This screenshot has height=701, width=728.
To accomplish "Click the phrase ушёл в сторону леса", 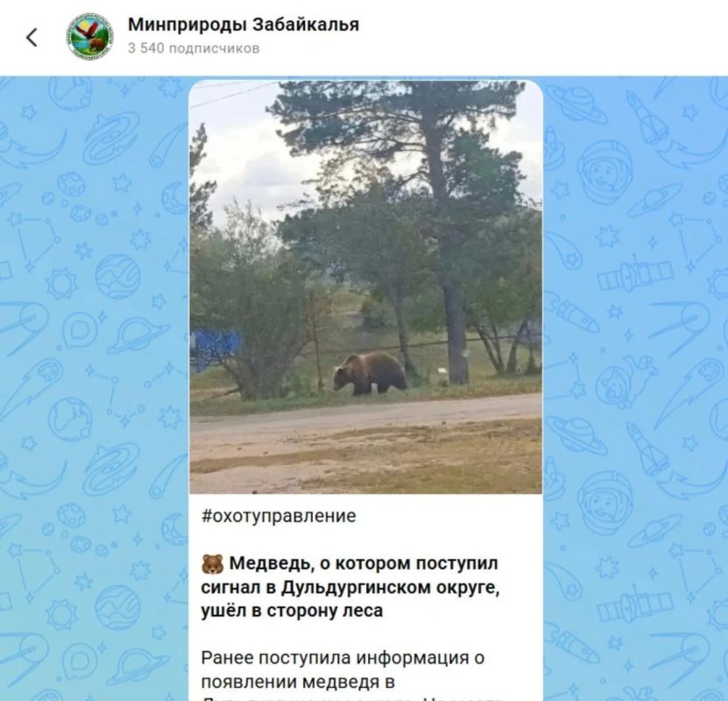I will pyautogui.click(x=292, y=611).
